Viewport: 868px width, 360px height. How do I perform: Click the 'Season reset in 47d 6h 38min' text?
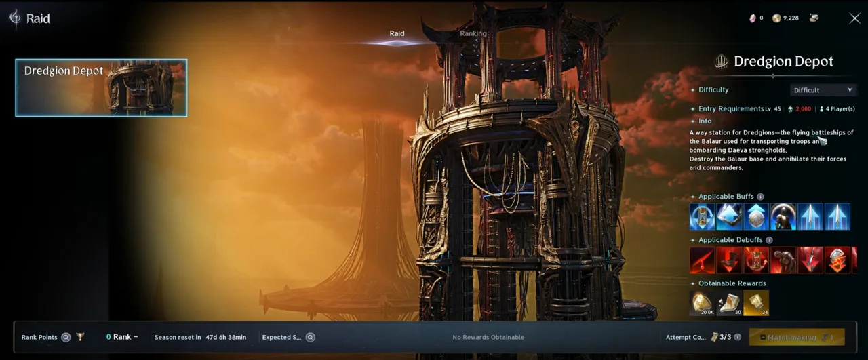[x=200, y=337]
